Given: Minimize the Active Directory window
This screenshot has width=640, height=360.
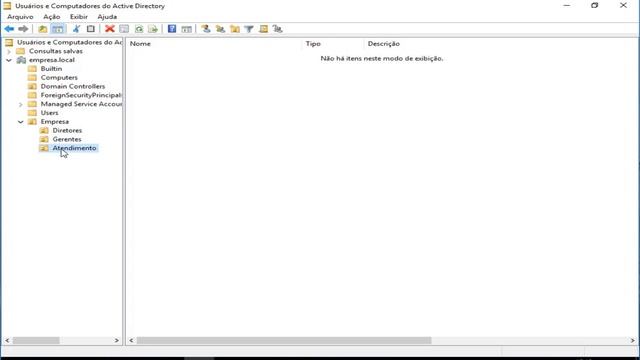Looking at the screenshot, I should click(567, 6).
